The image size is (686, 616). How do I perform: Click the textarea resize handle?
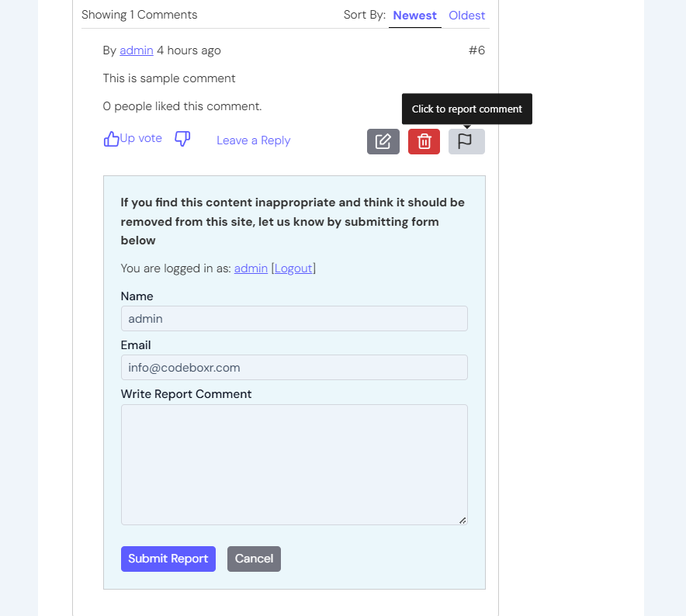point(463,520)
